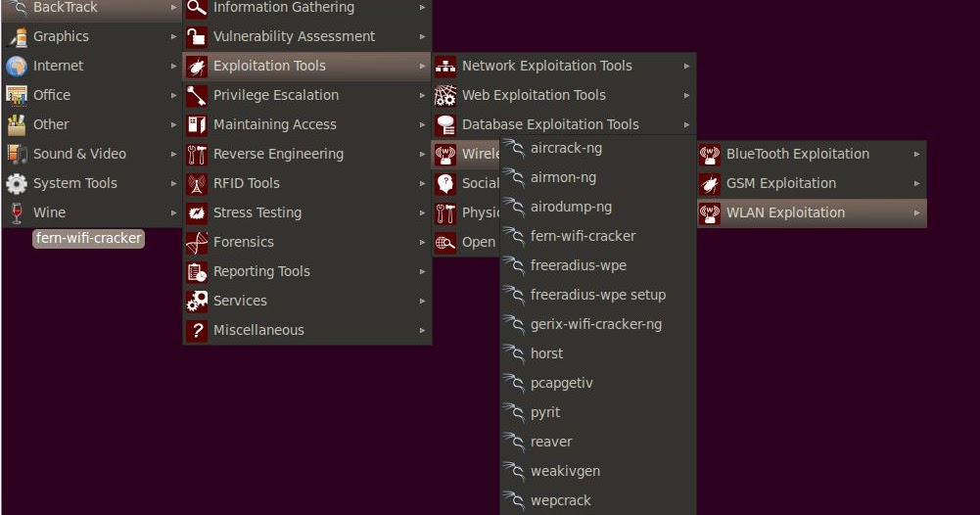Open the Social Engineering menu item

[466, 183]
